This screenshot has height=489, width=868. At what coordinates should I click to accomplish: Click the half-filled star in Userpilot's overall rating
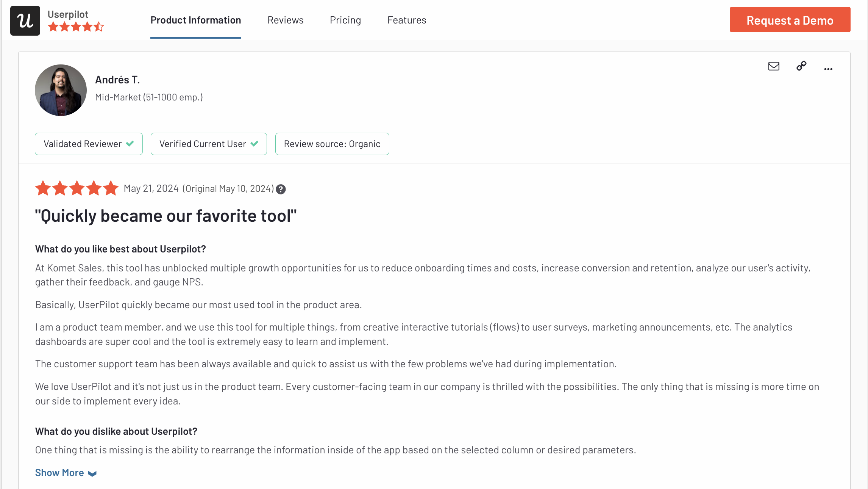100,27
